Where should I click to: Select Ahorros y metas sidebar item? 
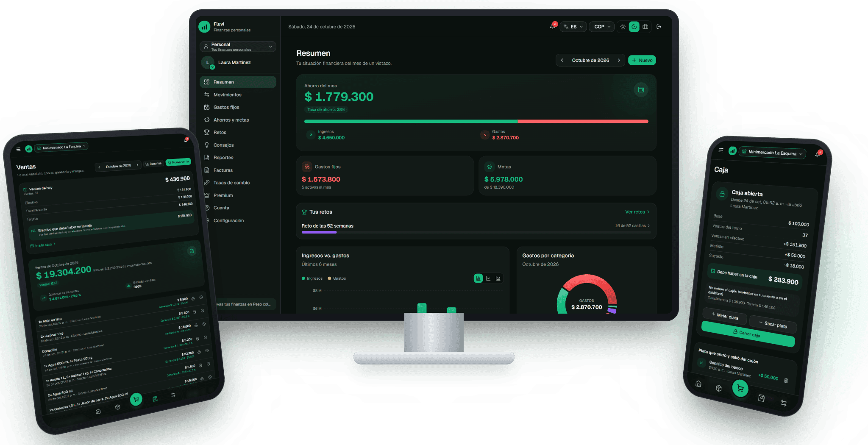238,120
